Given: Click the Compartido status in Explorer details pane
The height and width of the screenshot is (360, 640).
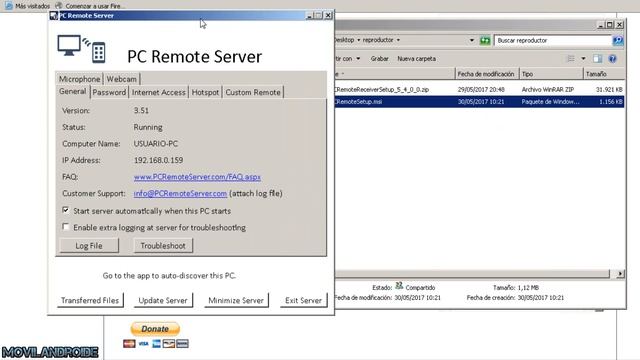Looking at the screenshot, I should tap(420, 287).
